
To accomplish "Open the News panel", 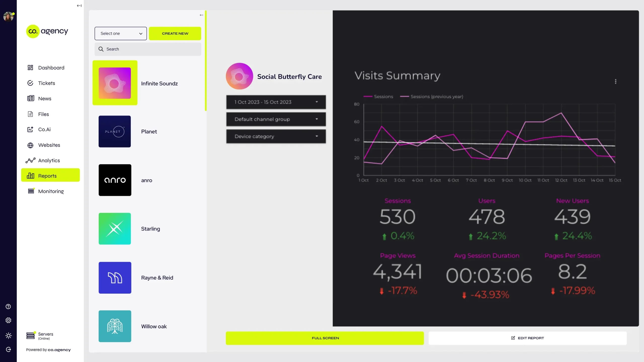I will (45, 98).
